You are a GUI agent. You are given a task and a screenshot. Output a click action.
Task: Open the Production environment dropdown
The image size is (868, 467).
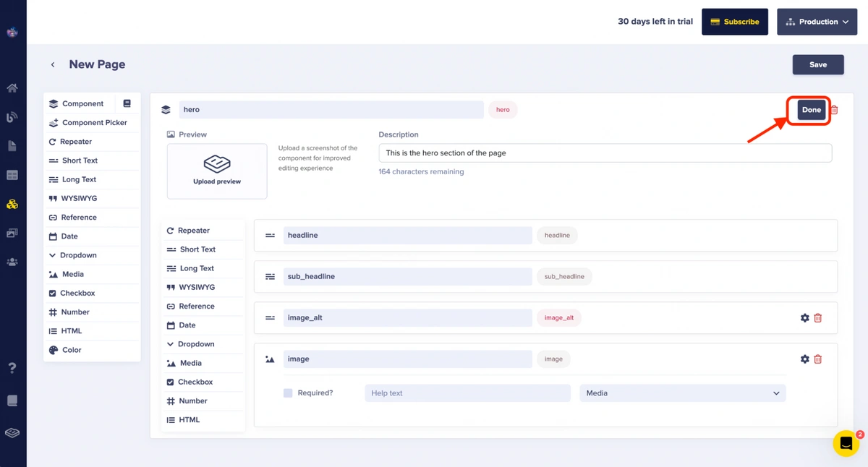coord(817,22)
